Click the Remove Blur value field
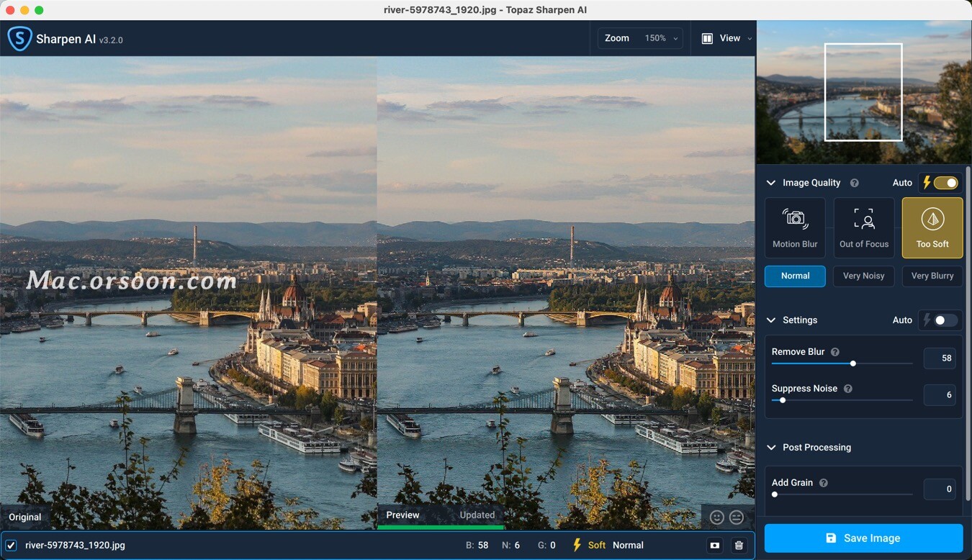Image resolution: width=972 pixels, height=560 pixels. (940, 358)
